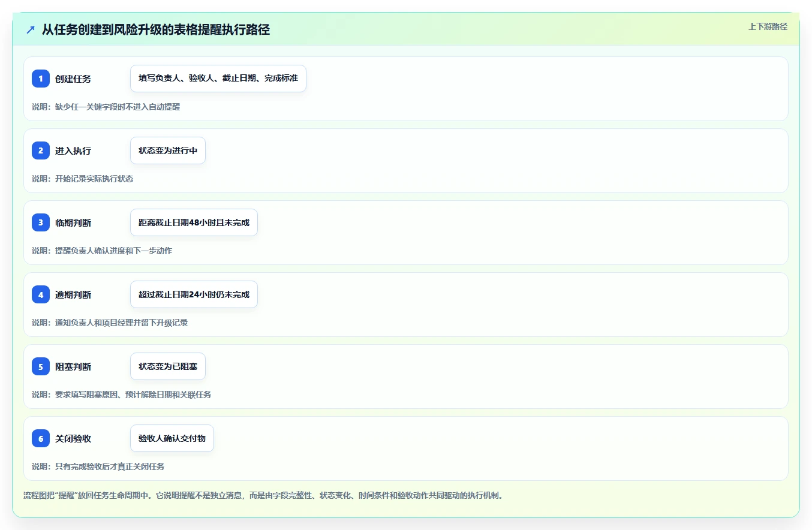The height and width of the screenshot is (530, 812).
Task: Select the step 4 number badge
Action: coord(41,294)
